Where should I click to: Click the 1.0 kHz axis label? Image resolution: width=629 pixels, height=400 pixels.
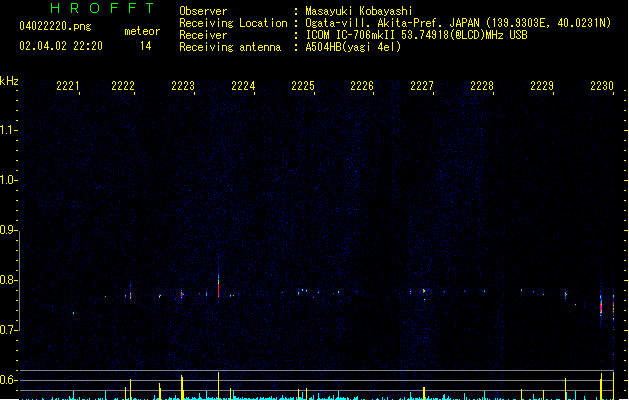tap(8, 180)
